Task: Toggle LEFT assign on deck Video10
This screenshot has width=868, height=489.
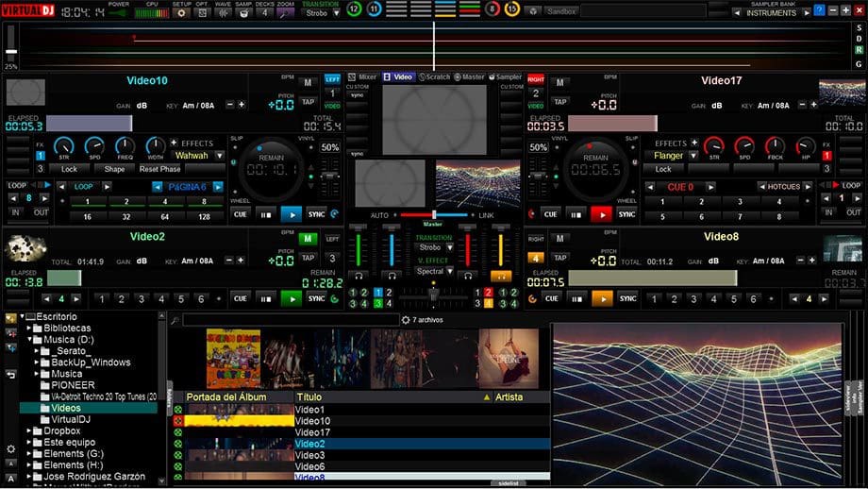Action: [x=332, y=79]
